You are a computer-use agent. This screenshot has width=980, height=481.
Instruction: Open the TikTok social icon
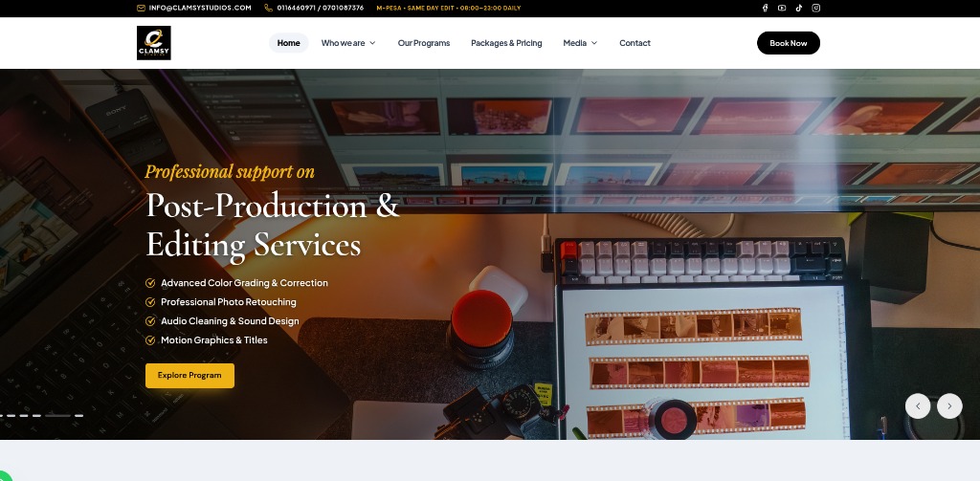tap(799, 8)
